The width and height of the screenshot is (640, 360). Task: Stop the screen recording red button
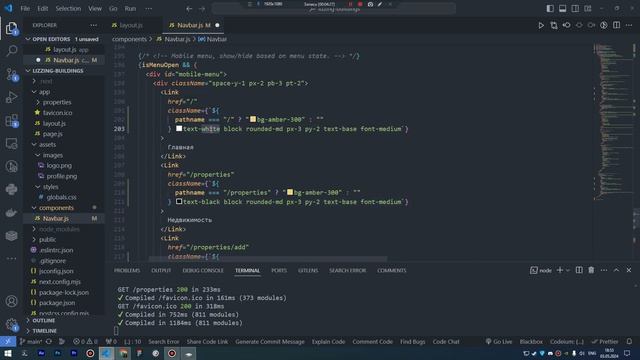(360, 4)
